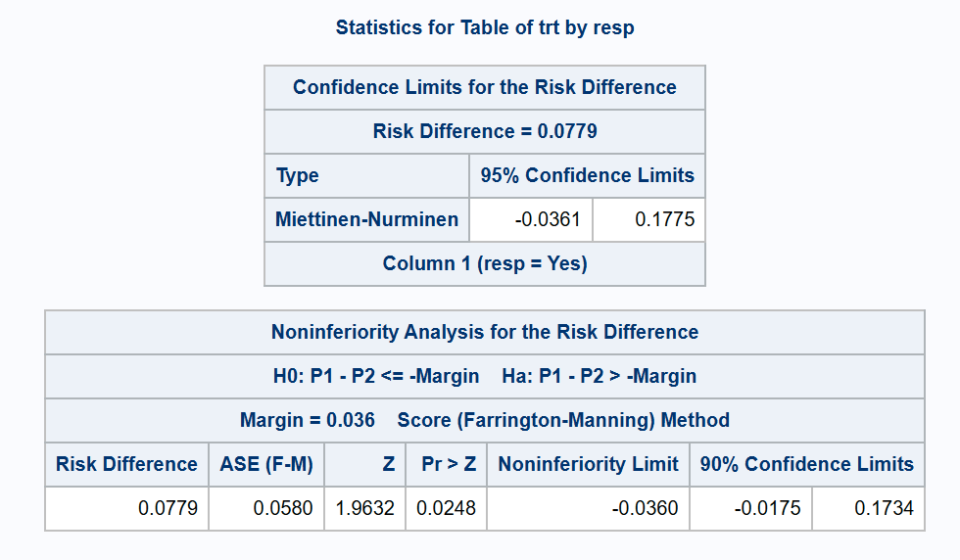Select the "Confidence Limits for the Risk Difference" header
This screenshot has height=560, width=960.
click(484, 87)
